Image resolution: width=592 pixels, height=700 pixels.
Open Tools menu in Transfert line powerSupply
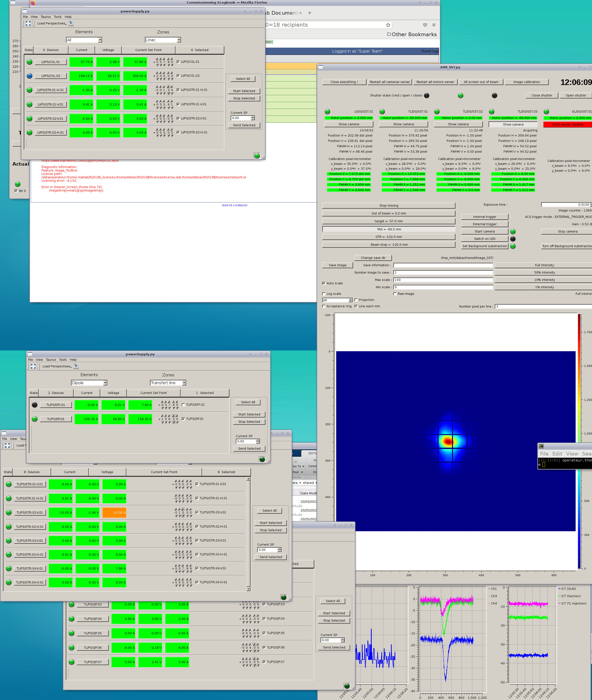pos(63,360)
